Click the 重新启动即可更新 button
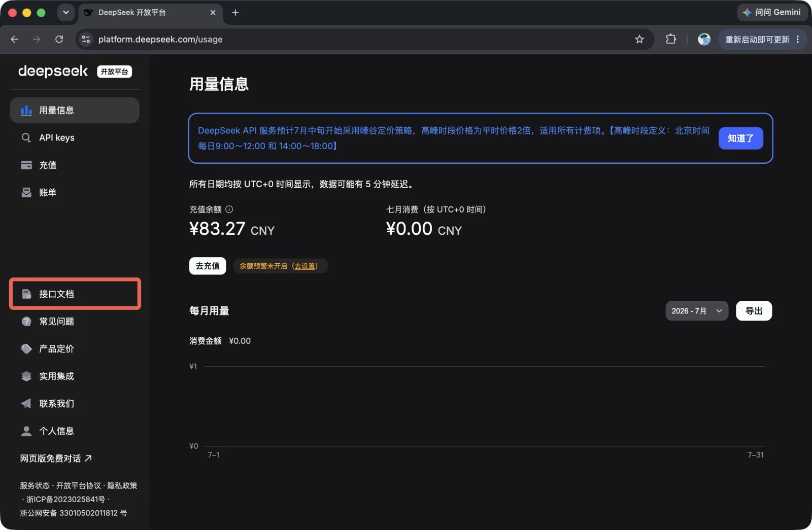The height and width of the screenshot is (530, 812). [757, 39]
